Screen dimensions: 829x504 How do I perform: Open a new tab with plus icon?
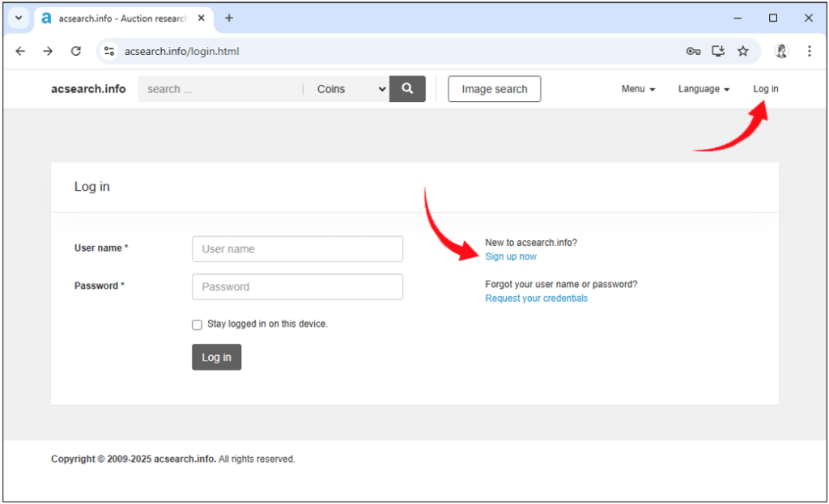[229, 18]
